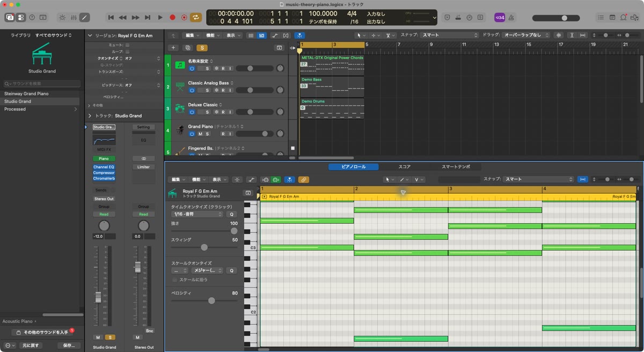644x352 pixels.
Task: Open the tracks area 機能 menu
Action: click(213, 35)
